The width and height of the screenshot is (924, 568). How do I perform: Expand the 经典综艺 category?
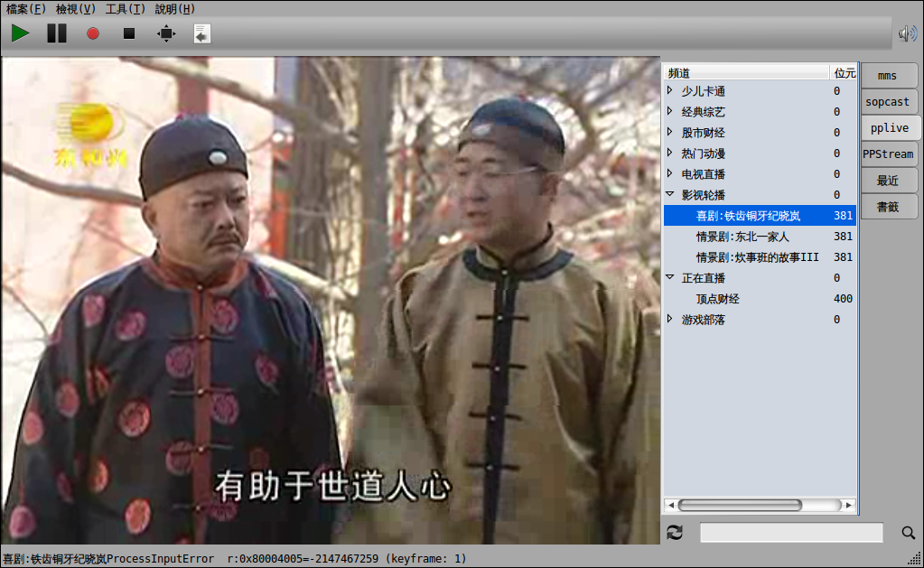coord(670,111)
